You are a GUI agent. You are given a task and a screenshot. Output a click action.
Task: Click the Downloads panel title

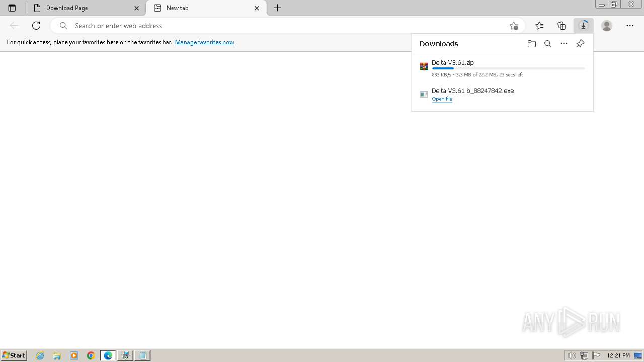pyautogui.click(x=439, y=44)
